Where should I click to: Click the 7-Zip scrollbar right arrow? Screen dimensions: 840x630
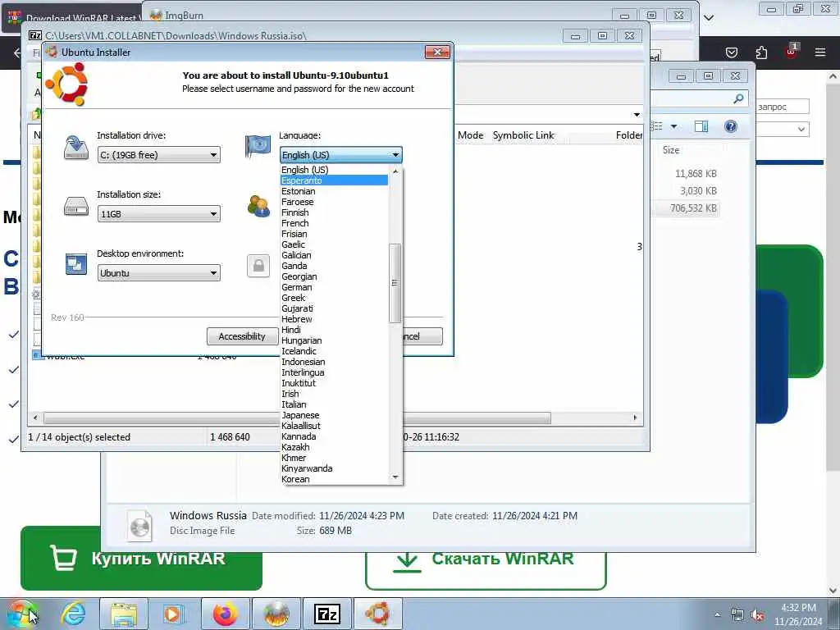[636, 418]
